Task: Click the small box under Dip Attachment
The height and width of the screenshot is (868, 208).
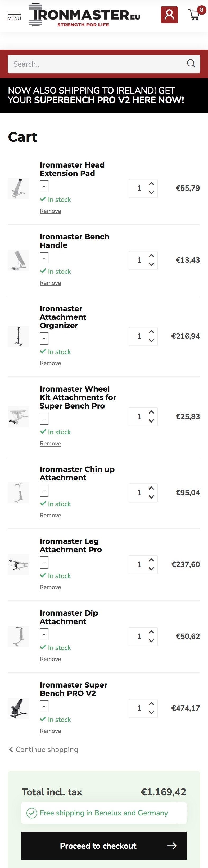Action: pyautogui.click(x=44, y=634)
